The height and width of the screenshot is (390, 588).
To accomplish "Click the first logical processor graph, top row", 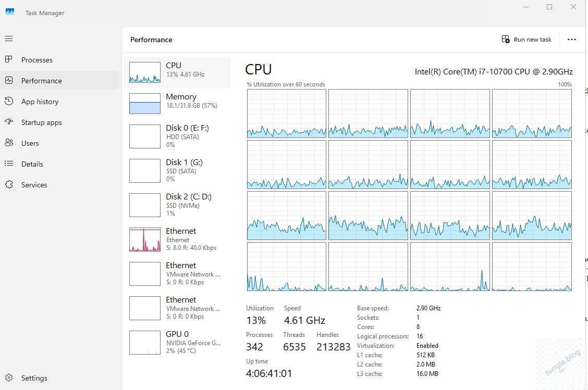I will (x=287, y=114).
